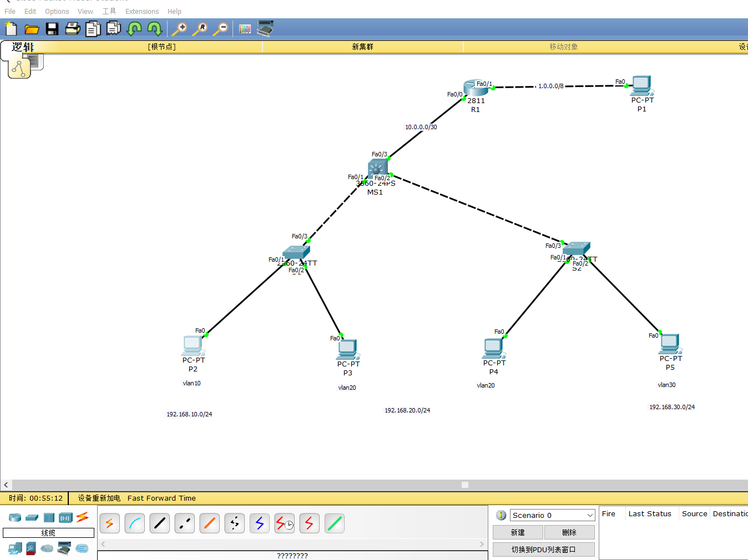This screenshot has height=560, width=748.
Task: Choose the orange Fiber cable
Action: pyautogui.click(x=210, y=523)
